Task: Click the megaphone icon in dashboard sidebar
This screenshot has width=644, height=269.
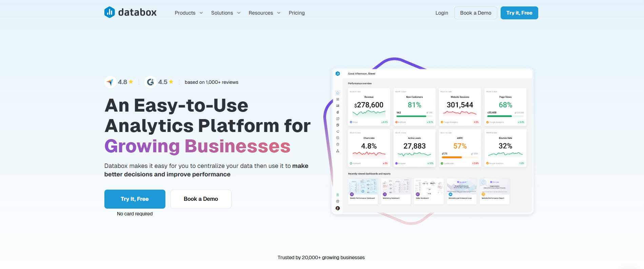Action: pyautogui.click(x=338, y=131)
